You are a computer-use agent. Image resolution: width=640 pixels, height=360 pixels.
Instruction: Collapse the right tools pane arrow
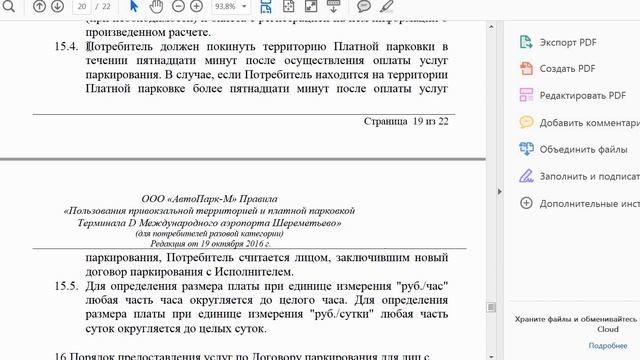click(500, 191)
